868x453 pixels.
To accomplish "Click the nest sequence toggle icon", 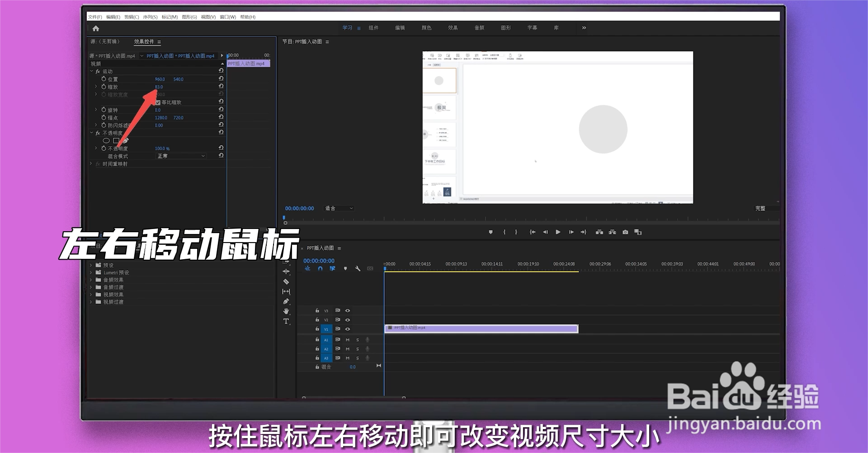I will click(307, 268).
